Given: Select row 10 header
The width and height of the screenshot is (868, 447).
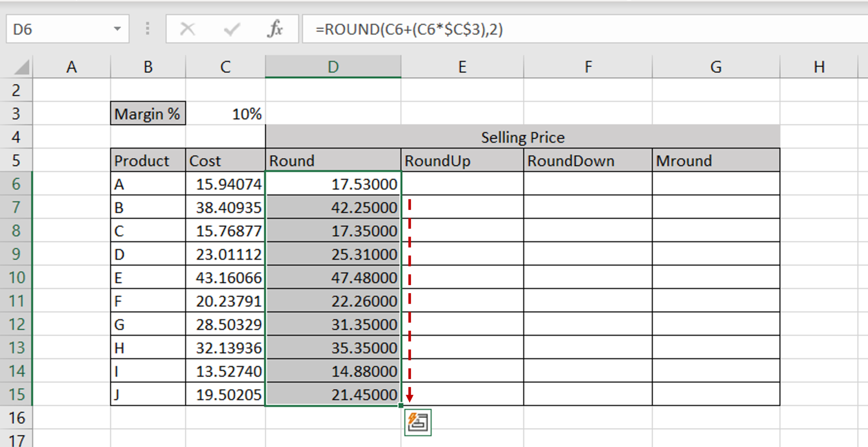Looking at the screenshot, I should tap(16, 277).
